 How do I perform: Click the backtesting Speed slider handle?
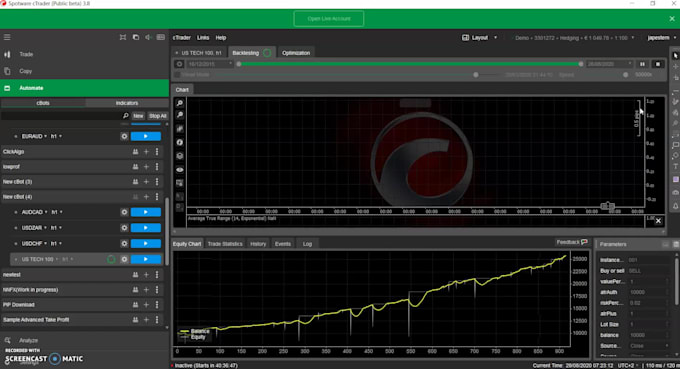[625, 75]
